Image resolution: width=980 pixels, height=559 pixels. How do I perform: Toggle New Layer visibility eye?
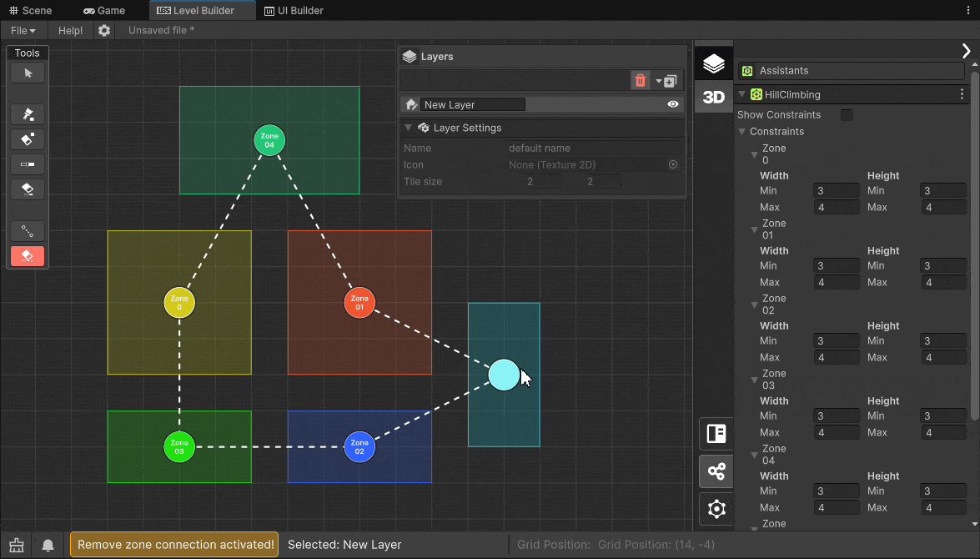pos(673,104)
